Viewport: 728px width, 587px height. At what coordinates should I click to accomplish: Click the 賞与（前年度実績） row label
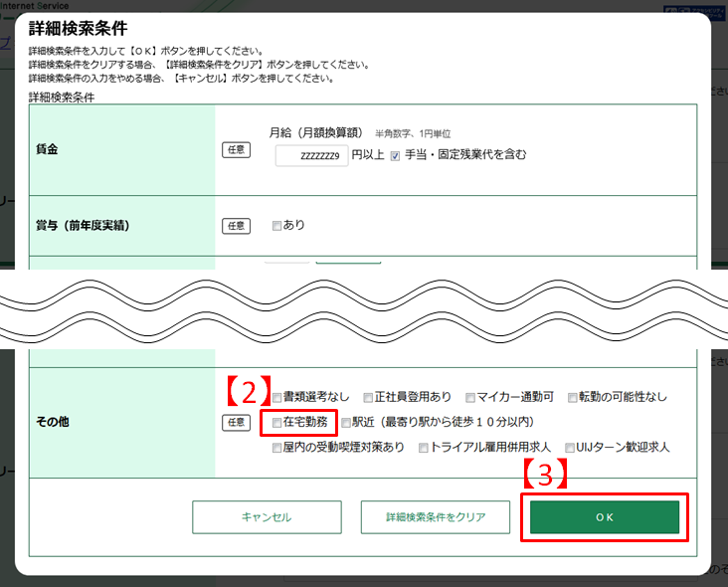click(83, 226)
